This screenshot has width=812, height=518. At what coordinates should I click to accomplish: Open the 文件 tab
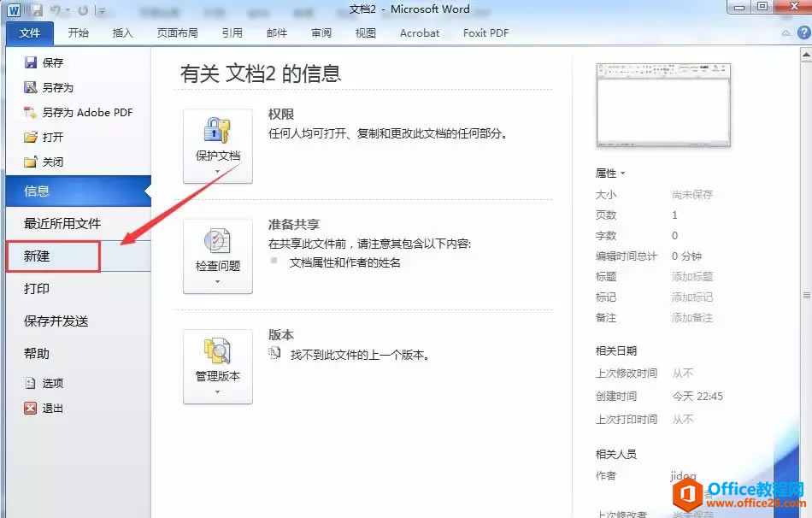pos(30,33)
